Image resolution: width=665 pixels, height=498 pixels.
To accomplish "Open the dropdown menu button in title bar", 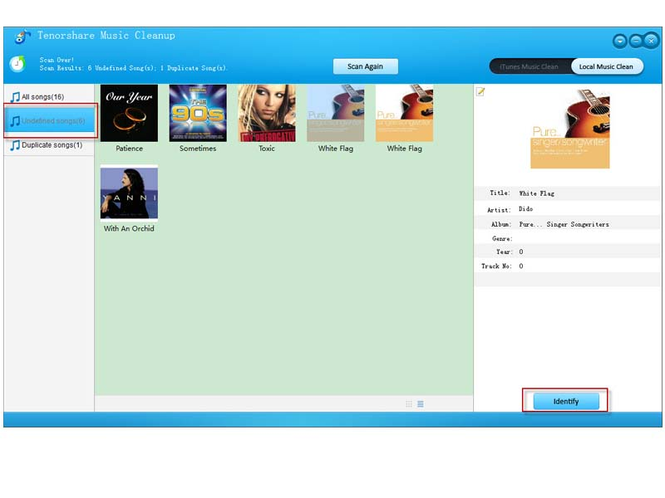I will [x=620, y=41].
